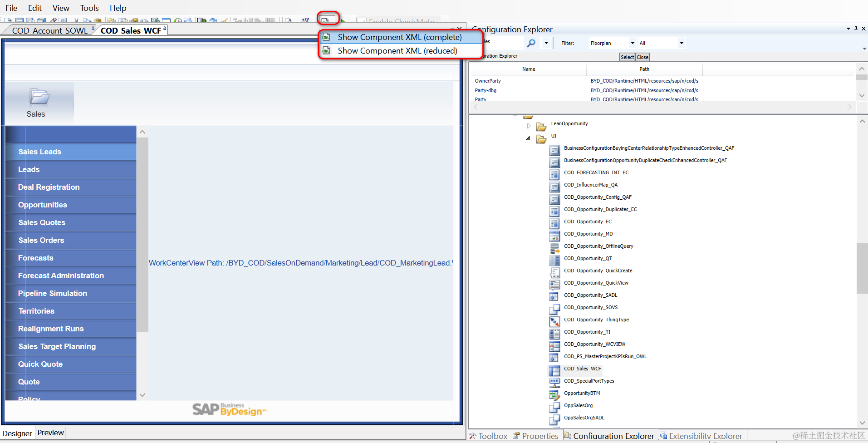Click the icon of COD_Opportunity_QuickCreate
Viewport: 868px width, 443px height.
coord(554,272)
